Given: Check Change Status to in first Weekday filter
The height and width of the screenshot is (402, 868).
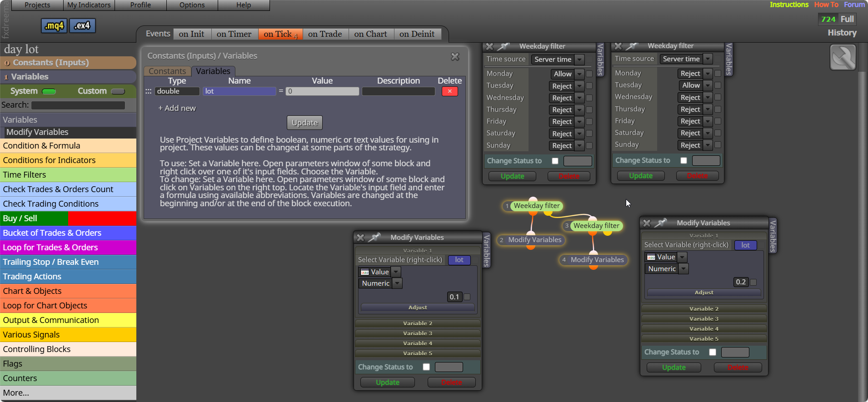Looking at the screenshot, I should 555,161.
